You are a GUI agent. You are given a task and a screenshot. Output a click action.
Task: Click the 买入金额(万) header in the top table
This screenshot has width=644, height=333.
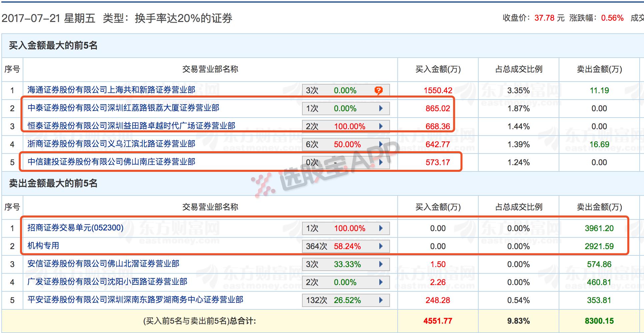[x=438, y=69]
